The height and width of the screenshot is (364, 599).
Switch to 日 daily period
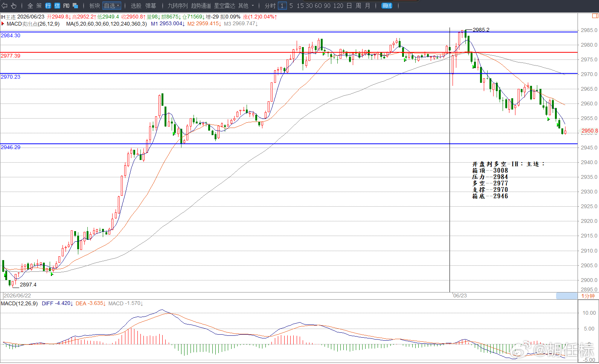pos(349,6)
